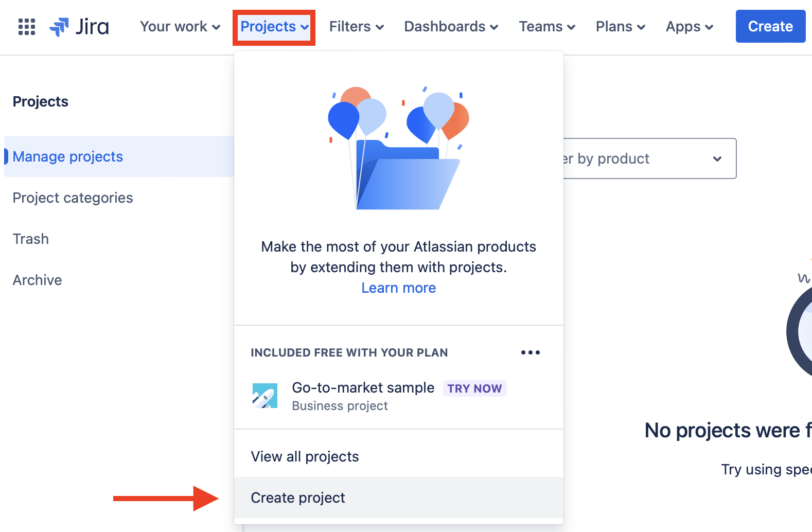Open the Archive section
The image size is (812, 532).
(x=37, y=280)
